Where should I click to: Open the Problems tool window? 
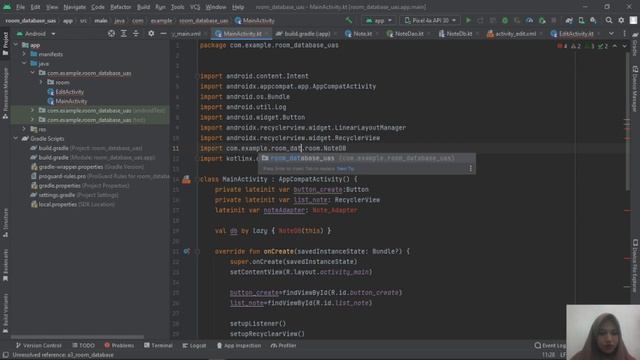coord(119,345)
